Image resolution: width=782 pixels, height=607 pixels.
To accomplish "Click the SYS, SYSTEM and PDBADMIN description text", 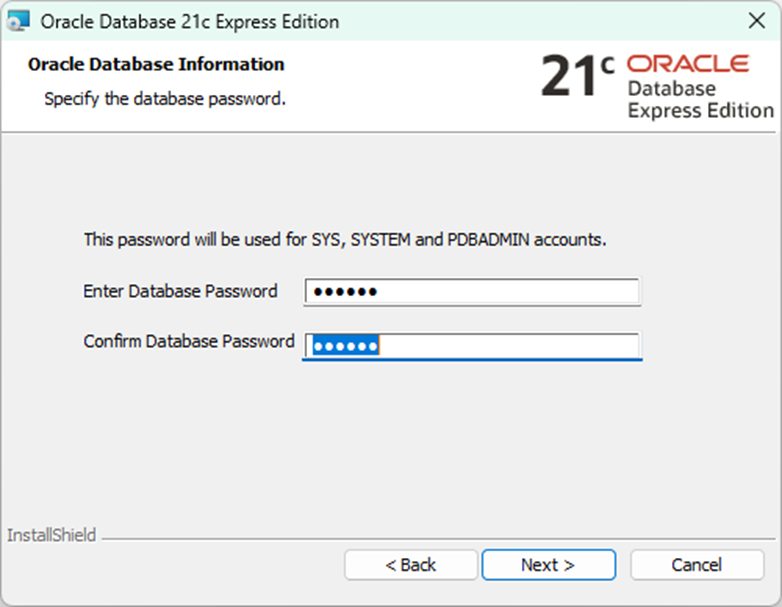I will (x=345, y=240).
